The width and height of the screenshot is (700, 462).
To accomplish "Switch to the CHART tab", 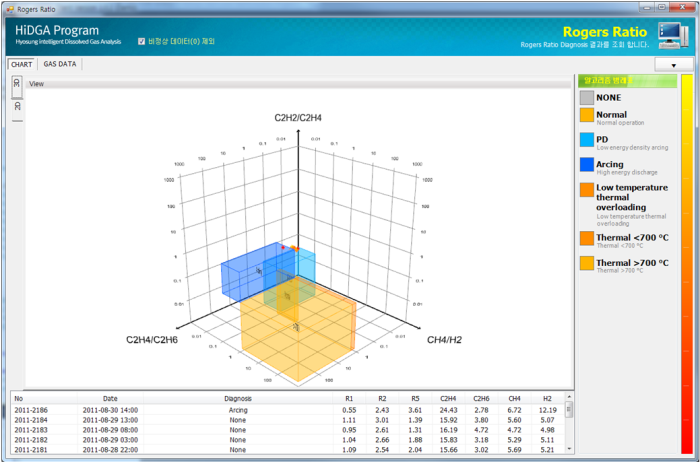I will tap(21, 64).
